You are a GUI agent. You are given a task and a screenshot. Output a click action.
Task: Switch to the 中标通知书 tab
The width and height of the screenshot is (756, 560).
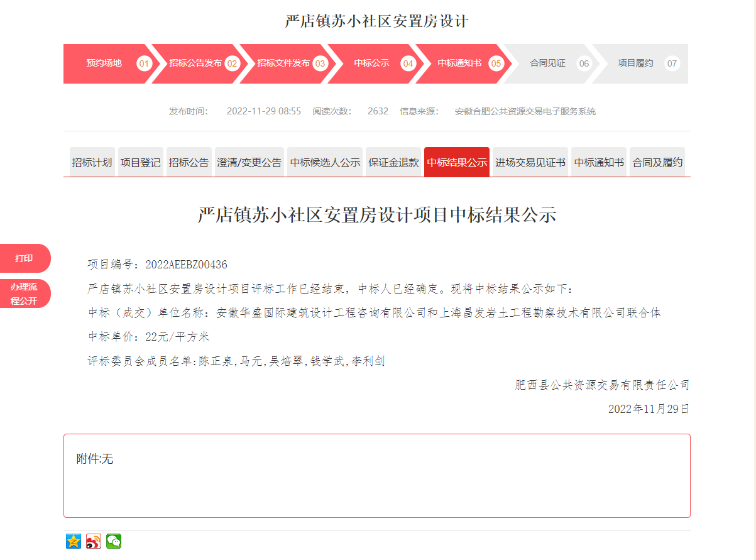(599, 162)
